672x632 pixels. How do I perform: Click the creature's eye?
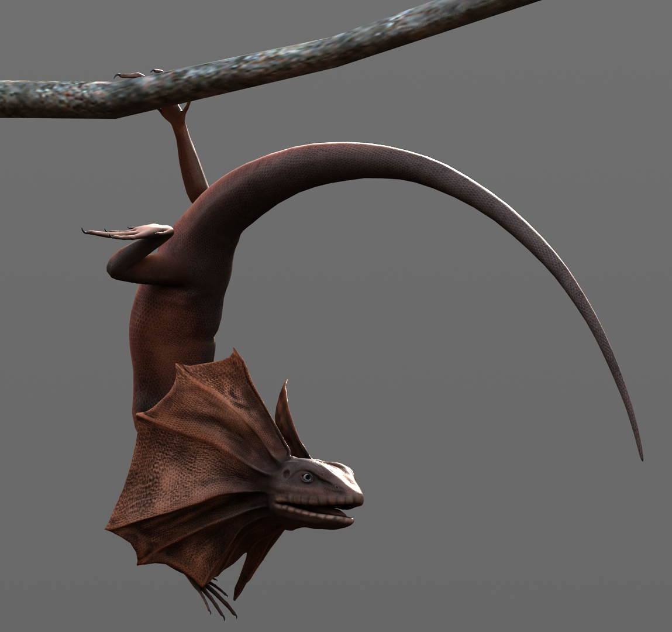(306, 478)
